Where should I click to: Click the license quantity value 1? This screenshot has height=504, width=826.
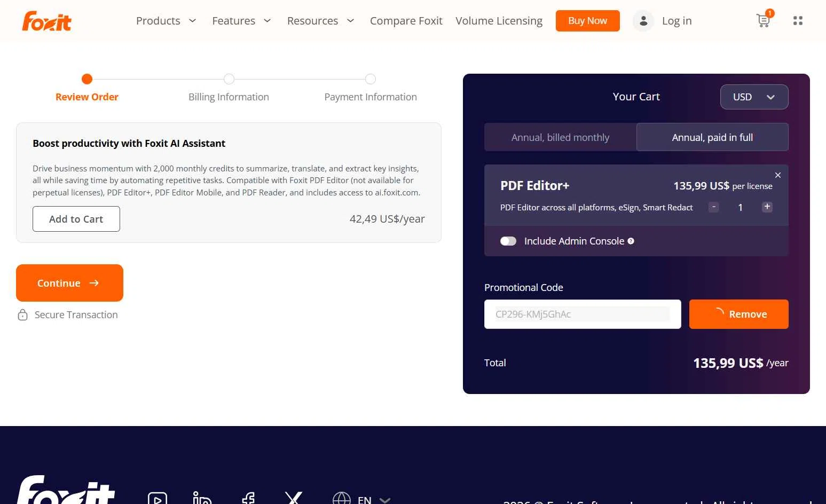pos(740,207)
